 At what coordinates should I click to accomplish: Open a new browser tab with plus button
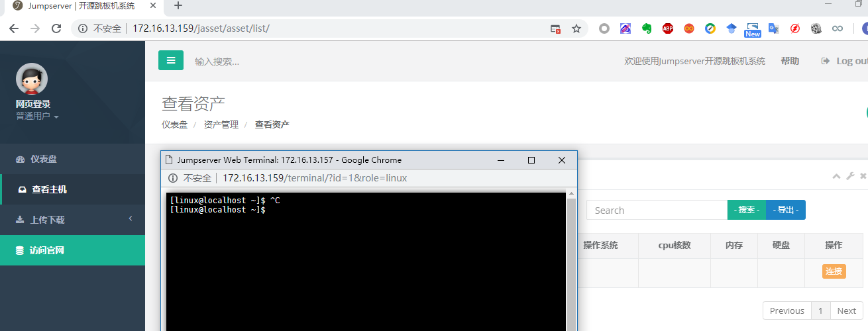[178, 6]
